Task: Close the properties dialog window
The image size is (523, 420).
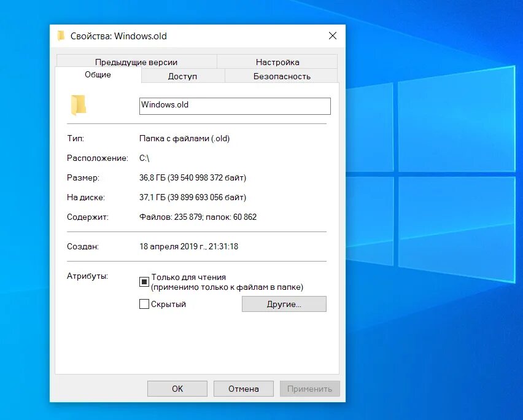Action: click(332, 36)
